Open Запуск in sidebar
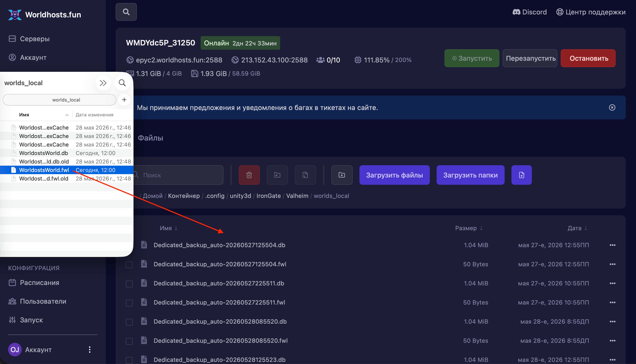 point(26,320)
